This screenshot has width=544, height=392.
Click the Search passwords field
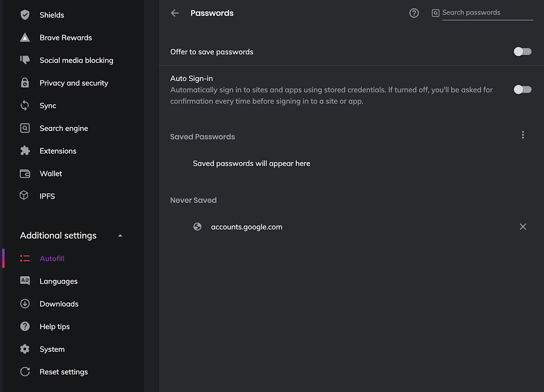pyautogui.click(x=487, y=13)
